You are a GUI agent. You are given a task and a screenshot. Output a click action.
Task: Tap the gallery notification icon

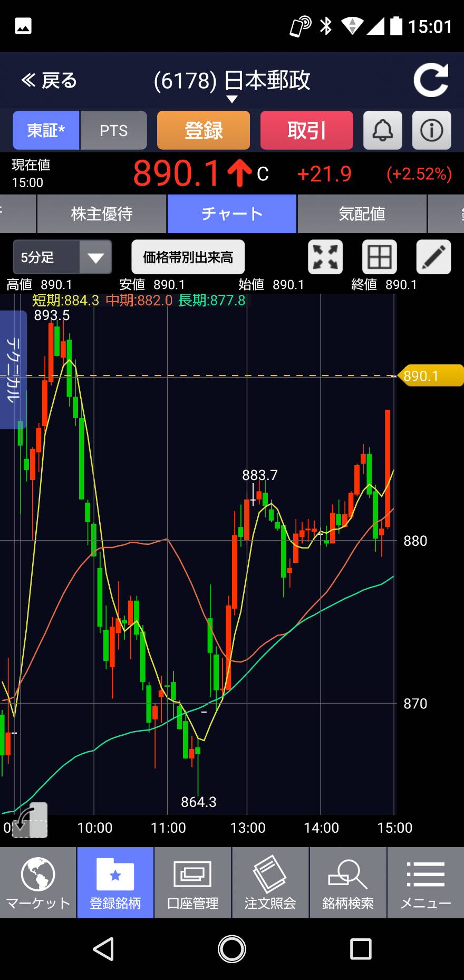click(23, 26)
